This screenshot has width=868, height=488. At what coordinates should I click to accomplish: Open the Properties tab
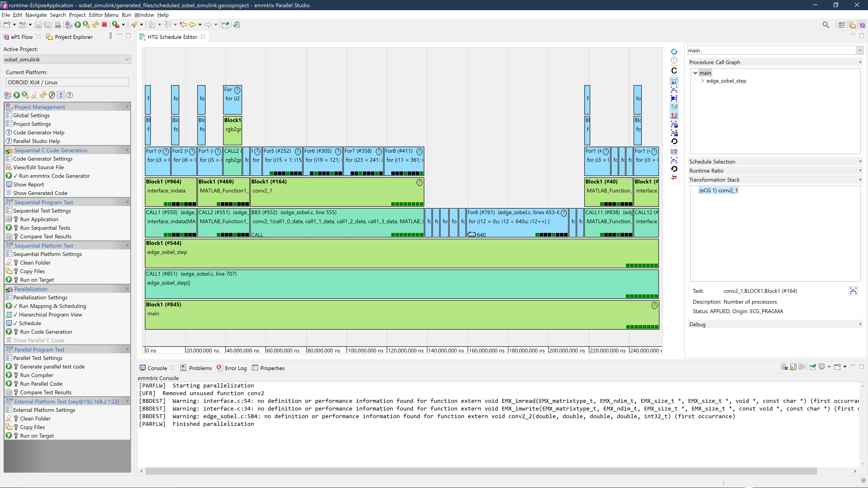[x=268, y=368]
